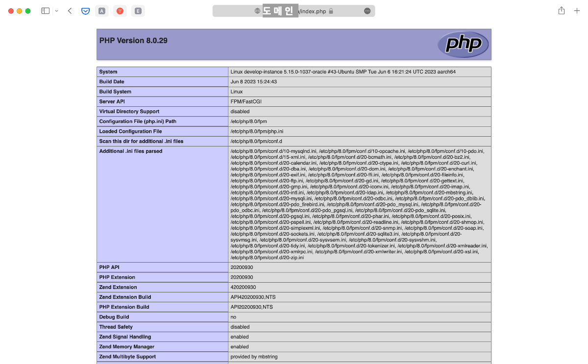Image resolution: width=588 pixels, height=364 pixels.
Task: Click the red round extension icon
Action: point(120,11)
